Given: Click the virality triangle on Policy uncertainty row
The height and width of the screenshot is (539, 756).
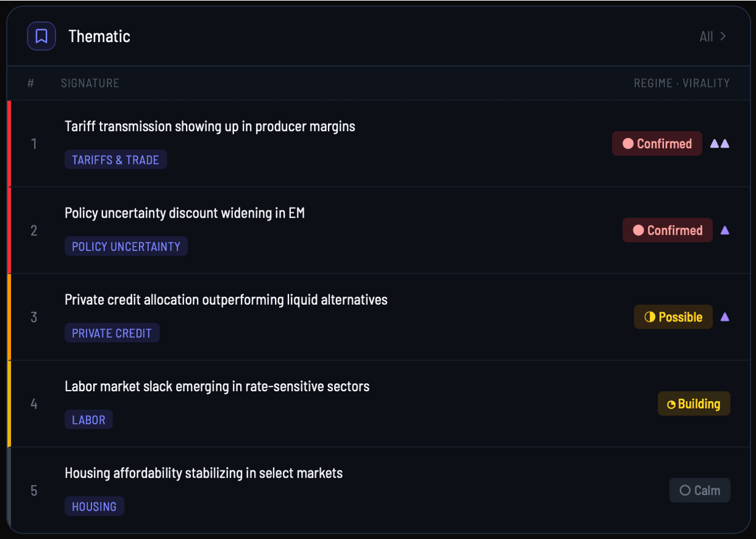Looking at the screenshot, I should tap(725, 231).
